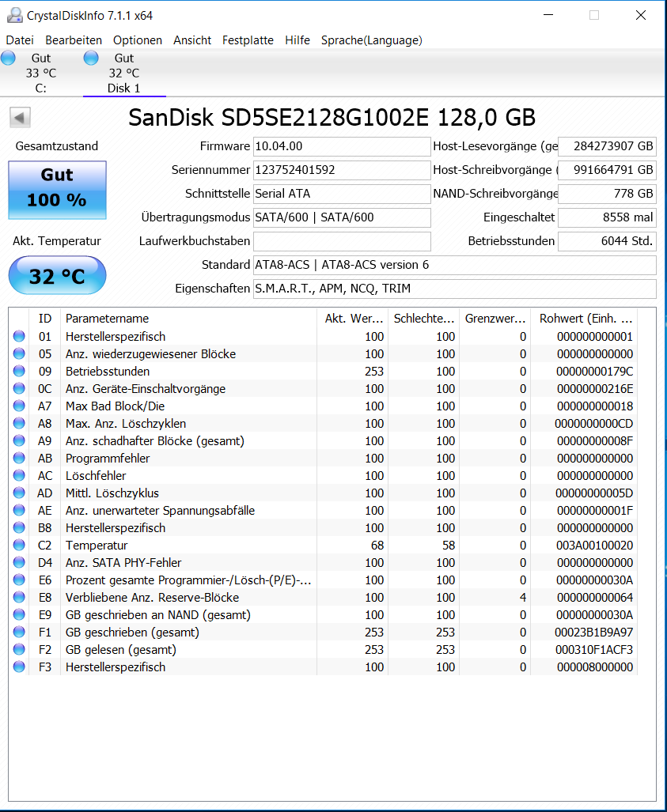
Task: Open the Festplatte menu
Action: pos(248,40)
